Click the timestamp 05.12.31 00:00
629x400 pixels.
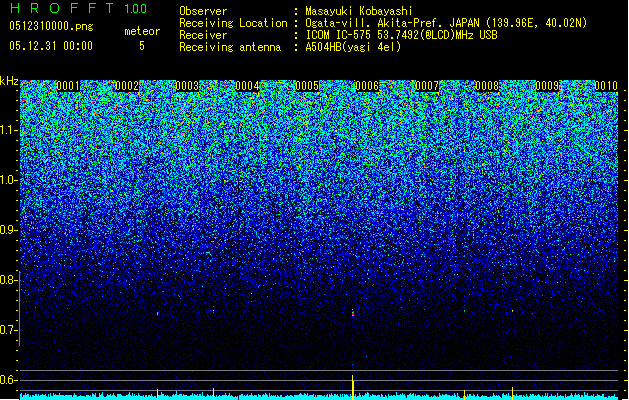(51, 46)
